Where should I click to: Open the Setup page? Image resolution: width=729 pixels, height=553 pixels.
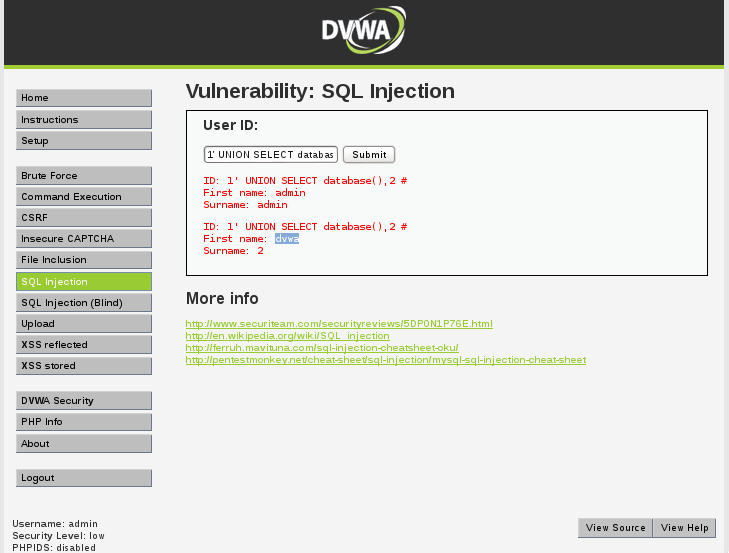tap(84, 141)
